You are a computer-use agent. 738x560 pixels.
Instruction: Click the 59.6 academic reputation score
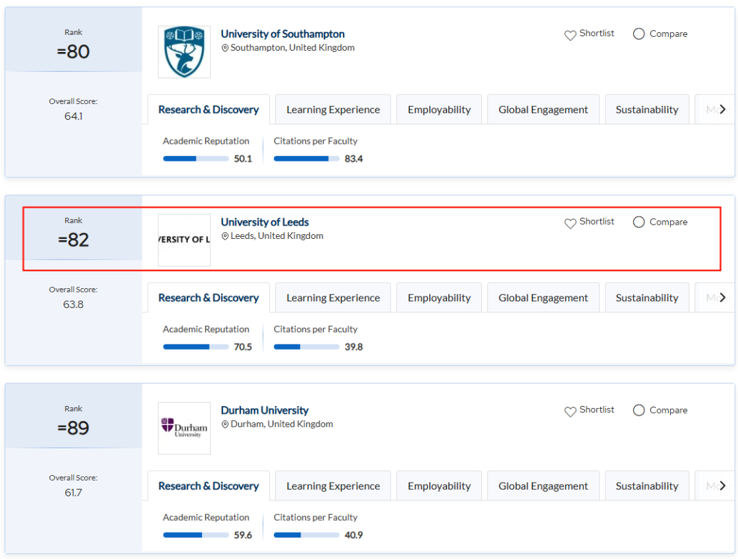[x=243, y=535]
